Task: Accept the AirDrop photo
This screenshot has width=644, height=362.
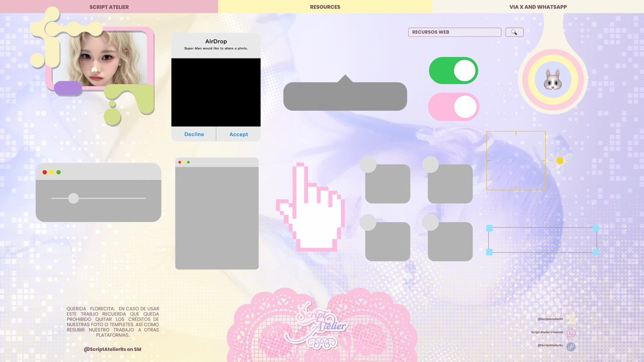Action: tap(239, 135)
